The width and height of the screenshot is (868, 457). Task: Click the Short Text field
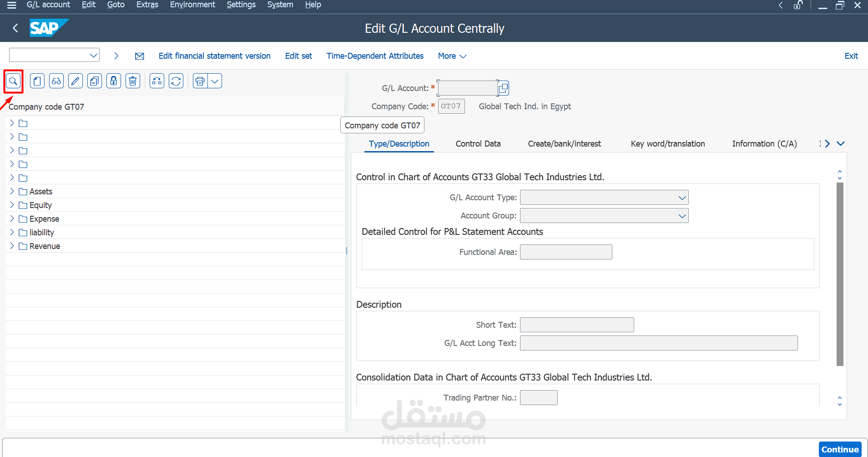(x=577, y=325)
